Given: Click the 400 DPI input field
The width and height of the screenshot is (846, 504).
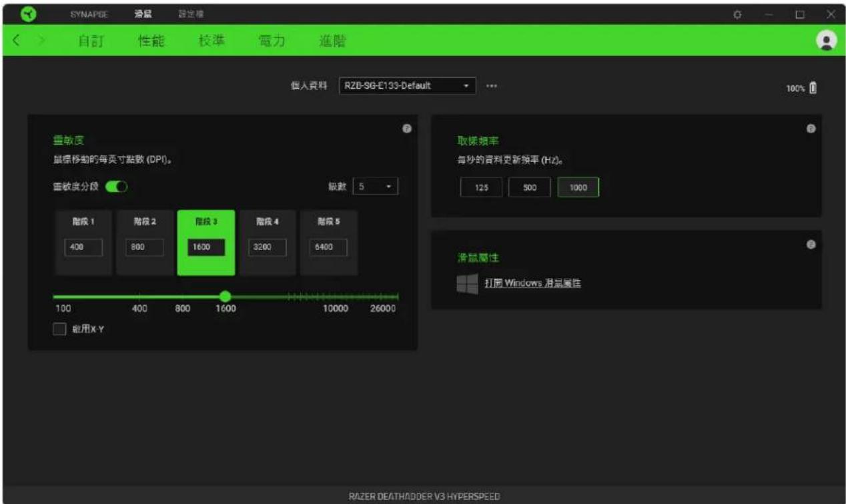Looking at the screenshot, I should tap(83, 247).
